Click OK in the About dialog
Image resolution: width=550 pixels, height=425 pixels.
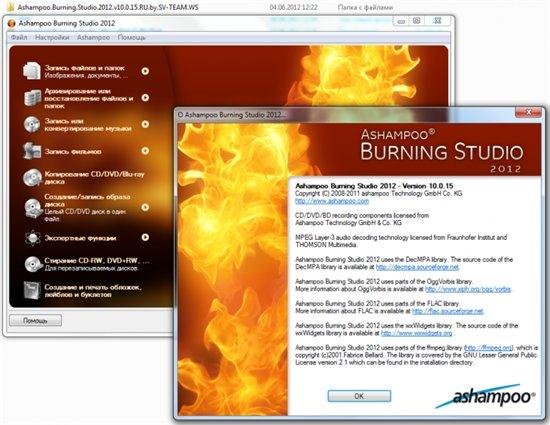tap(359, 396)
